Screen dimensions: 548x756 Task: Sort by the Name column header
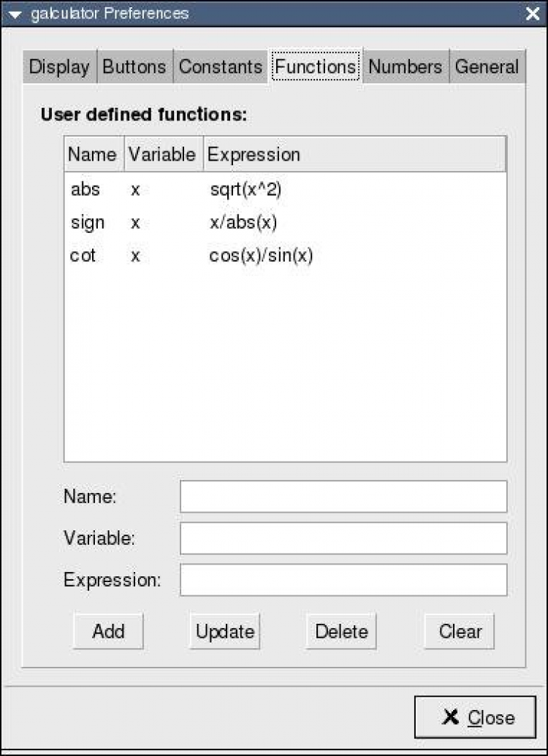point(92,155)
